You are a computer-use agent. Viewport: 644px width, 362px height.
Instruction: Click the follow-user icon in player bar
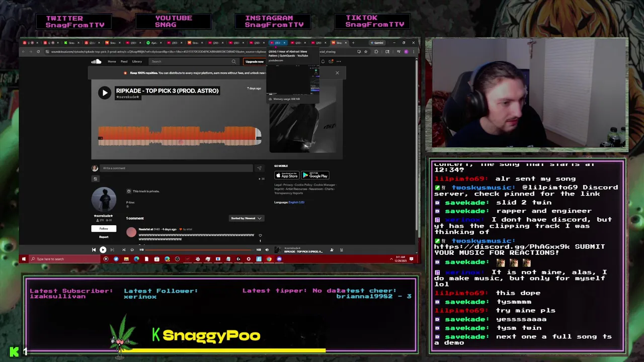click(x=332, y=250)
